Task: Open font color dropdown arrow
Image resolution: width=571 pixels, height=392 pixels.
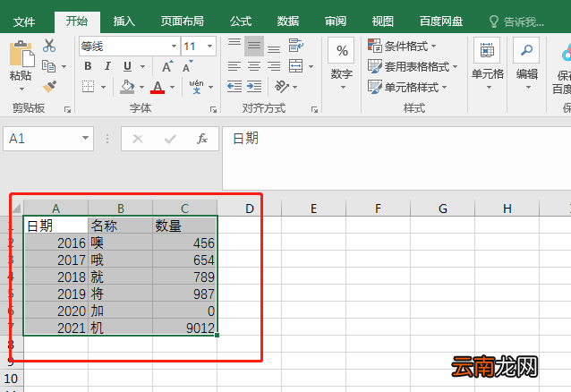Action: pos(172,87)
